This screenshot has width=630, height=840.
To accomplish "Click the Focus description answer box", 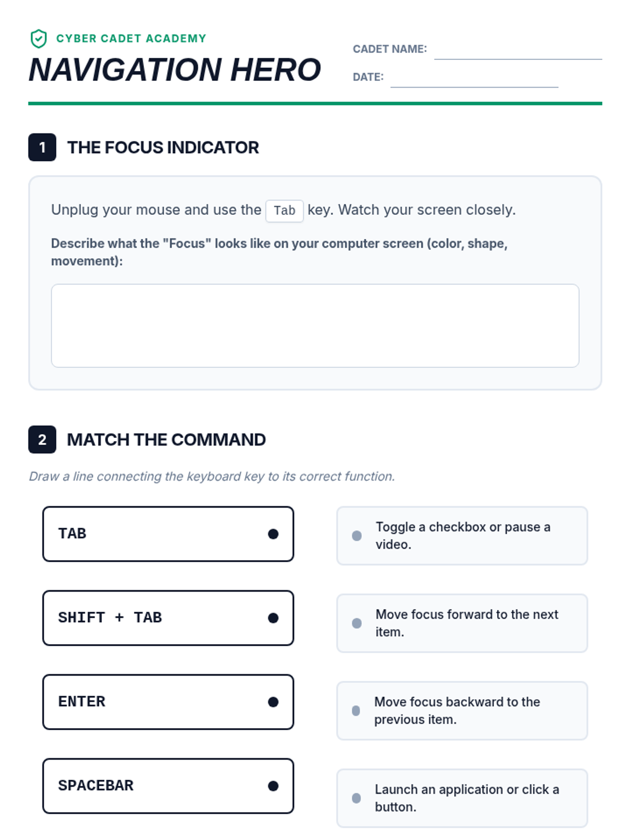I will [315, 325].
